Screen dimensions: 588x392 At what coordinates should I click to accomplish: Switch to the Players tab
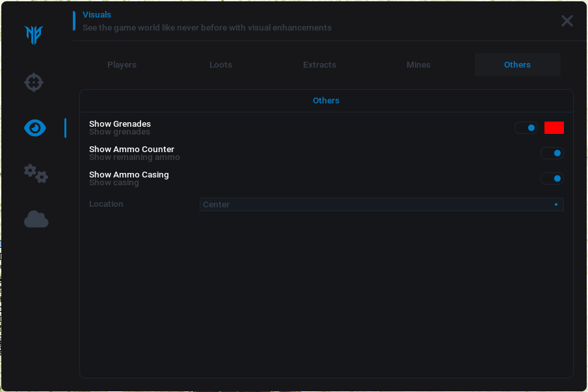click(122, 65)
